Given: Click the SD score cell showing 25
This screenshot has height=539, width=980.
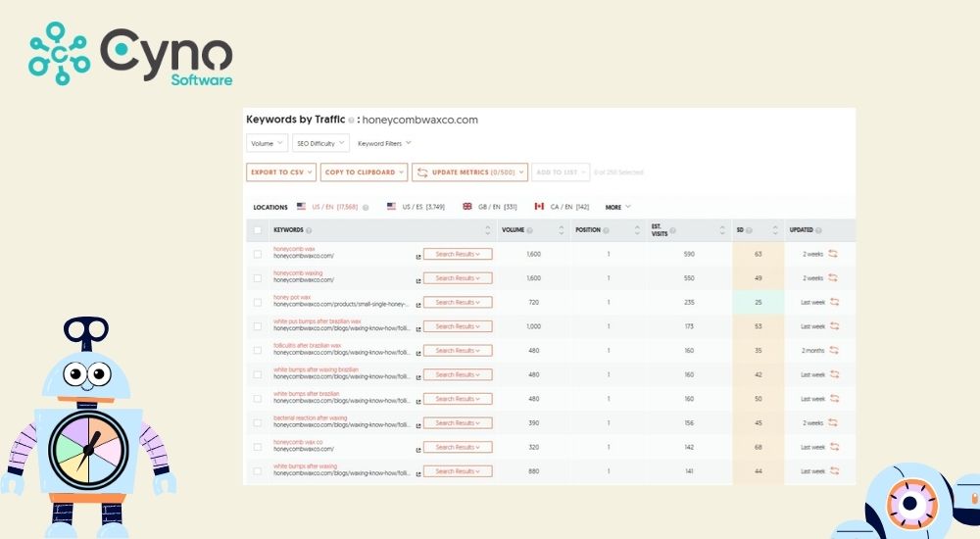Looking at the screenshot, I should tap(758, 302).
